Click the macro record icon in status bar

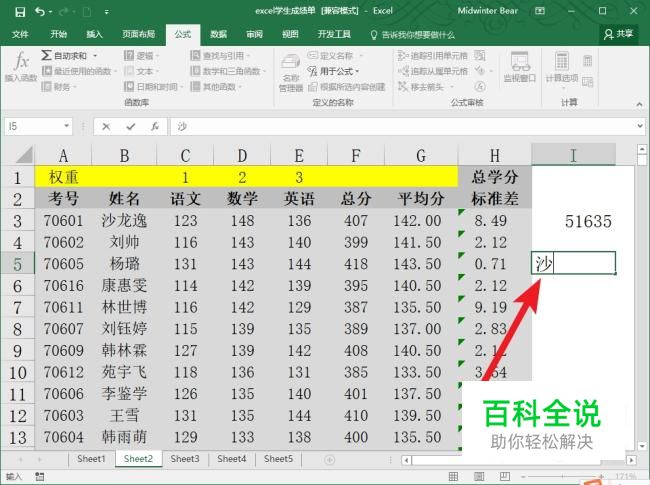click(x=39, y=477)
